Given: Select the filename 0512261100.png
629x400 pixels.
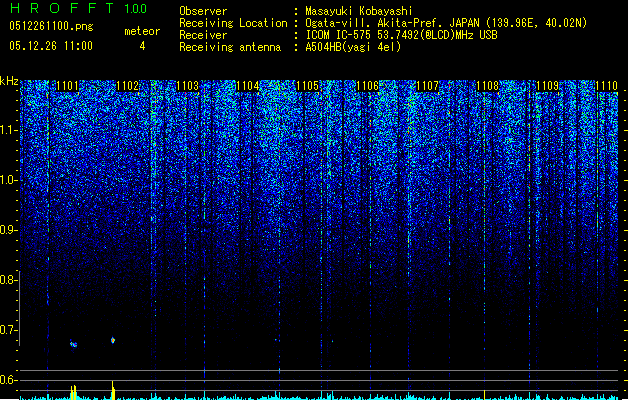Looking at the screenshot, I should point(51,26).
